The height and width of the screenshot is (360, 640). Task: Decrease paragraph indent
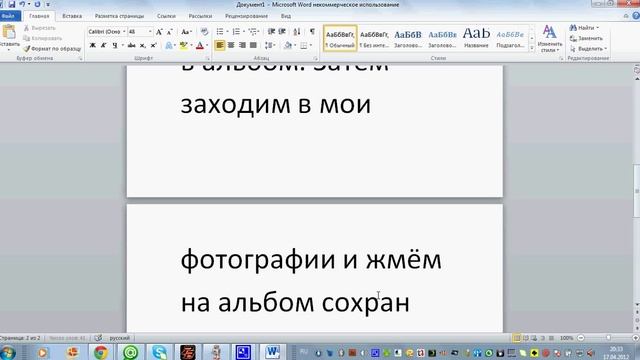271,32
